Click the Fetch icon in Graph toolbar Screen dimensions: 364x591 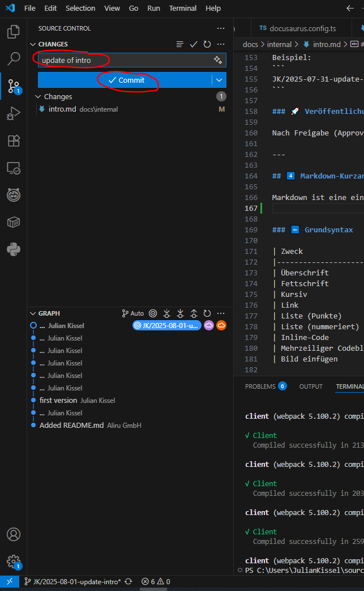click(167, 313)
